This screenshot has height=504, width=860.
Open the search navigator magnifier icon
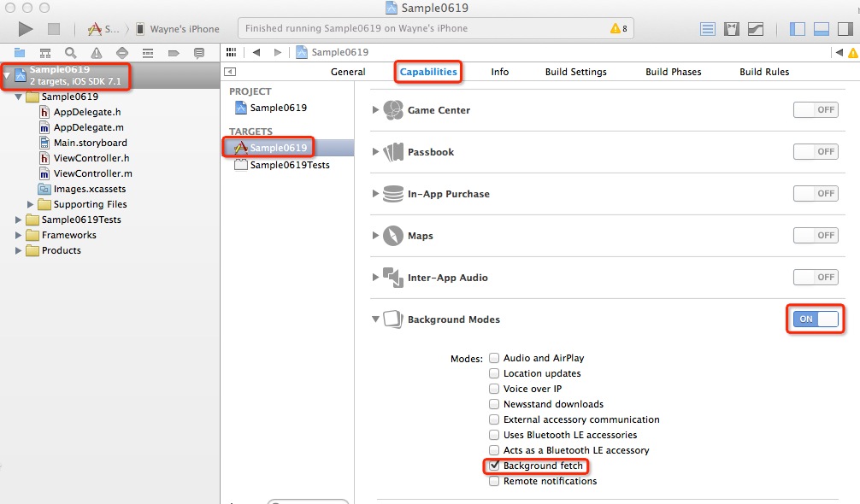pos(71,53)
